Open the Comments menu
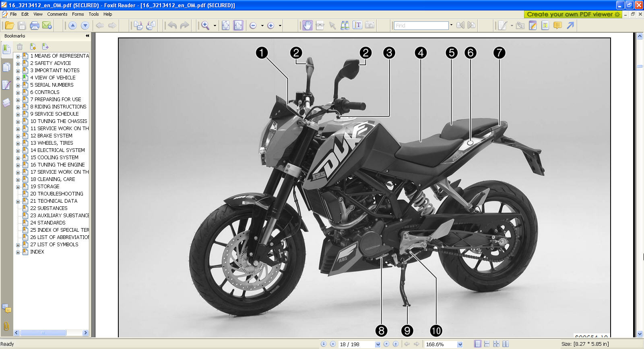The height and width of the screenshot is (349, 644). click(57, 14)
